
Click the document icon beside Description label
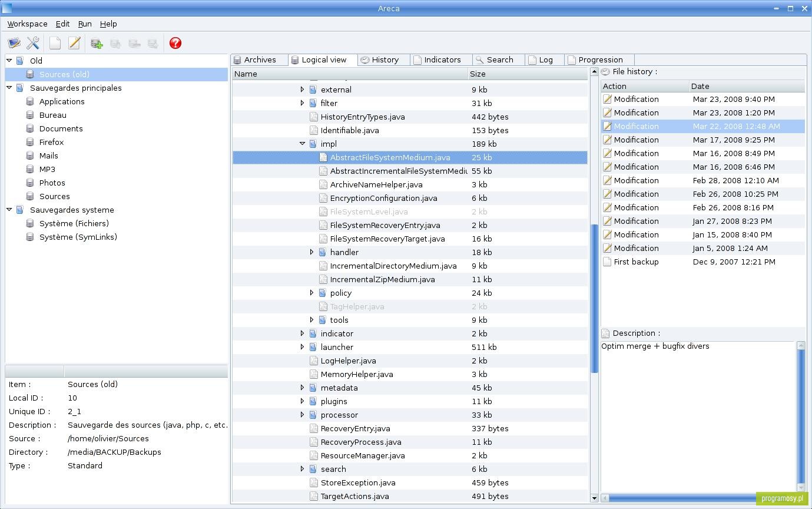tap(605, 333)
